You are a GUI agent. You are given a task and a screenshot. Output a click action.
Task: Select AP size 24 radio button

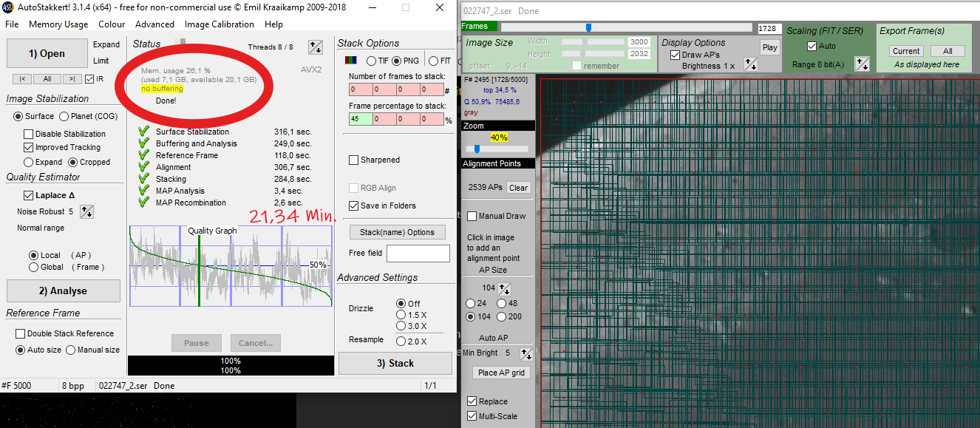(x=470, y=303)
